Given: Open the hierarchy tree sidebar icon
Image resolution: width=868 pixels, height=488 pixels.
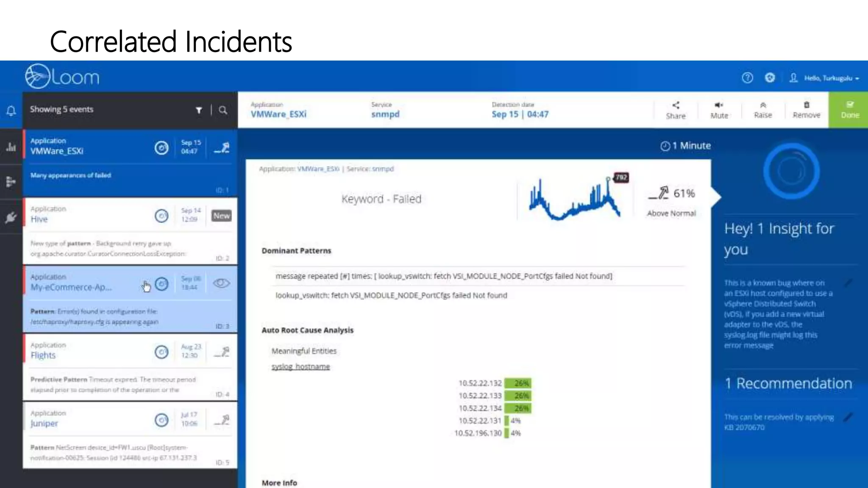Looking at the screenshot, I should tap(11, 182).
